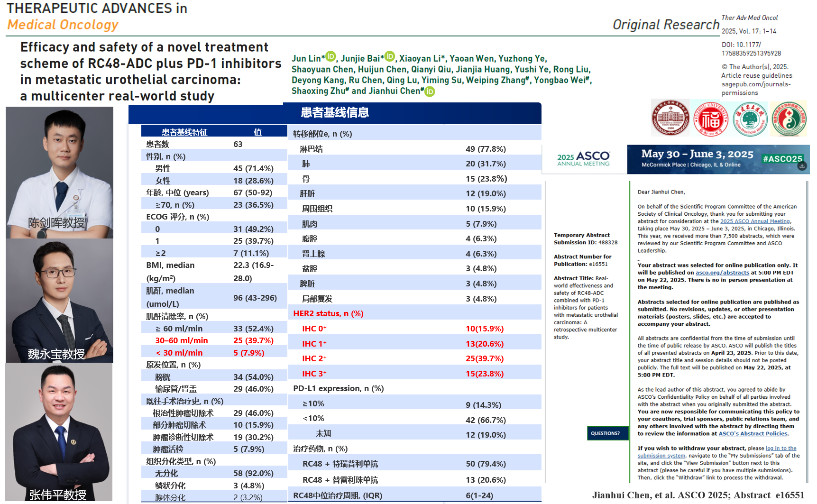Click the red HER2 status row
Viewport: 817px width, 504px height.
pos(414,313)
